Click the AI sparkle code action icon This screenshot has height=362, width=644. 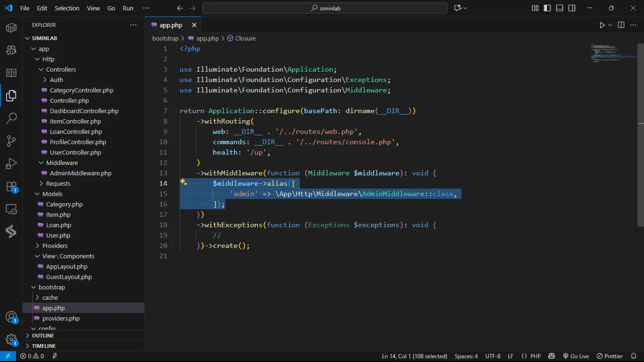coord(183,182)
